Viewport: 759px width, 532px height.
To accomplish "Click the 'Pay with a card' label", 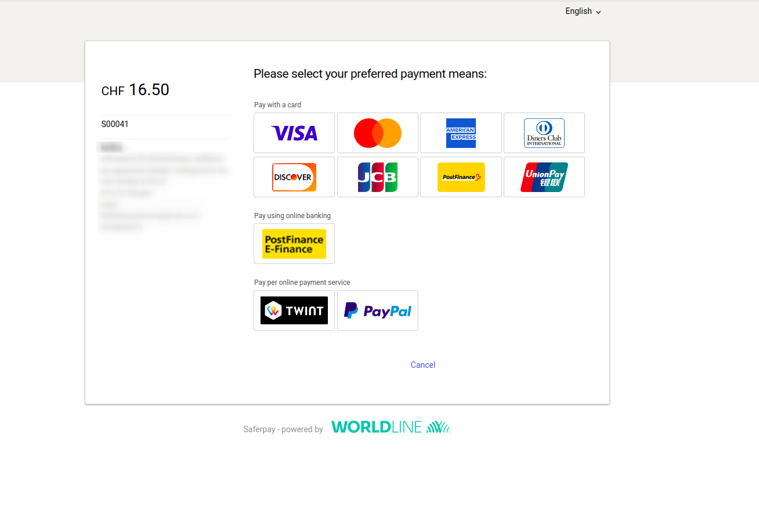I will coord(277,105).
